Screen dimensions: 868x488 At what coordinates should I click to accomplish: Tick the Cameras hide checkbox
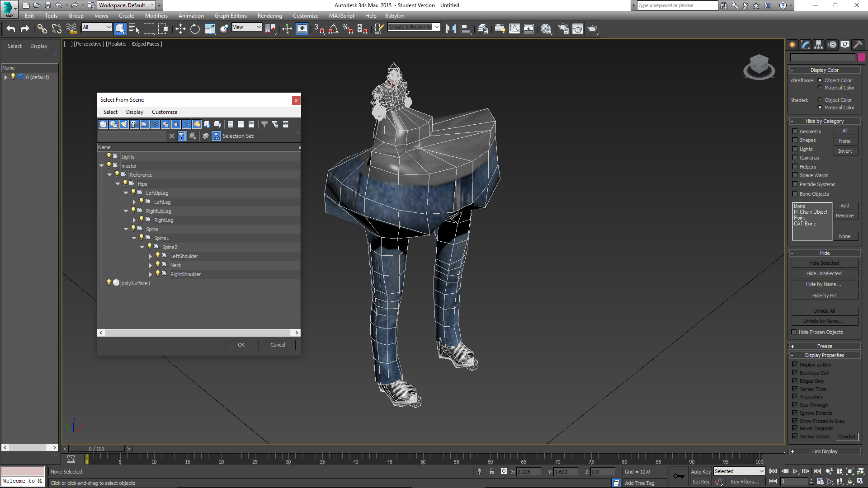[x=795, y=158]
